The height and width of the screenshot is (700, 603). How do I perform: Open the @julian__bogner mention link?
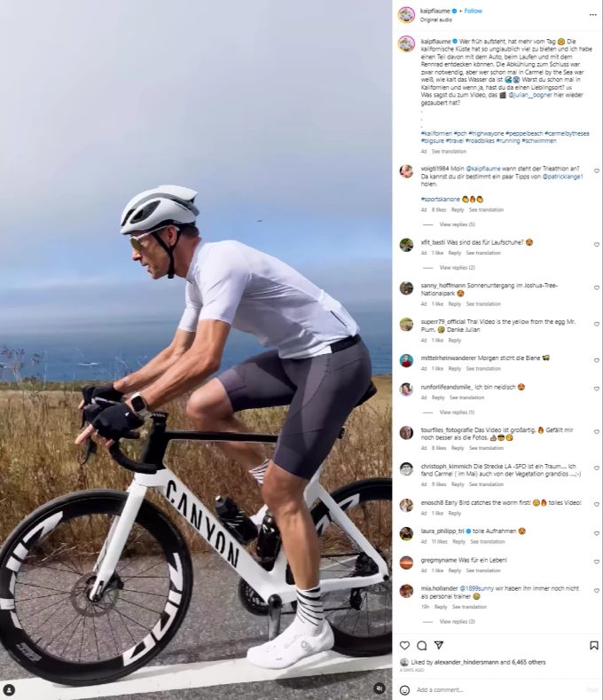click(530, 95)
